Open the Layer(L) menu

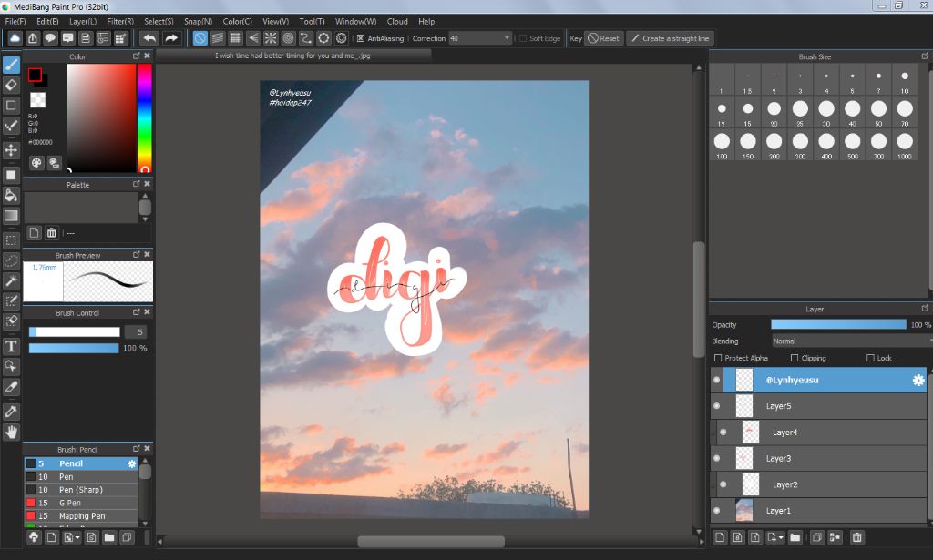[83, 22]
